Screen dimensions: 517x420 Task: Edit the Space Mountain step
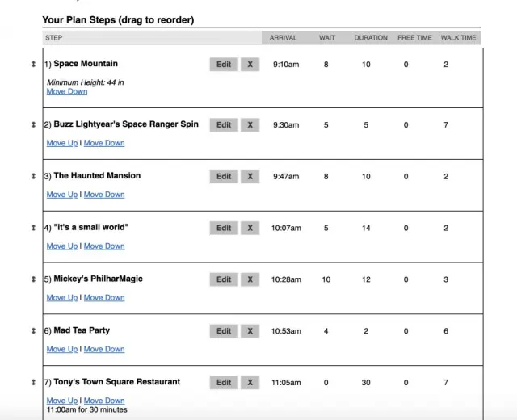[x=224, y=65]
